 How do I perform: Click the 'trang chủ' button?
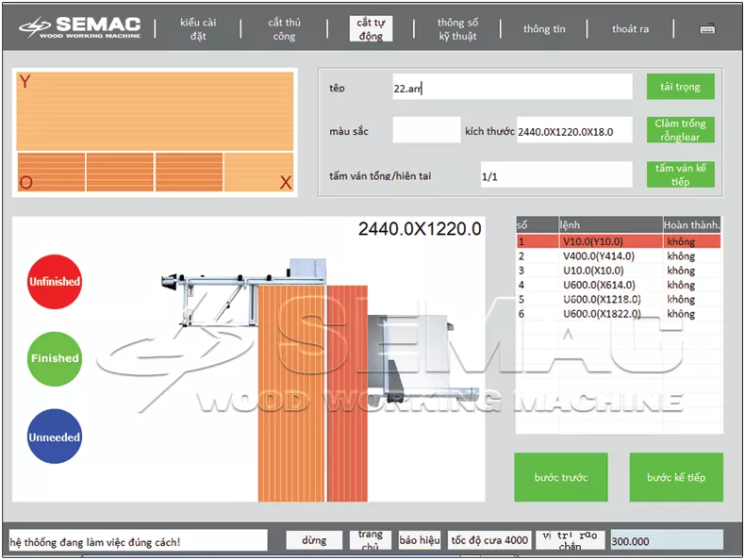370,540
